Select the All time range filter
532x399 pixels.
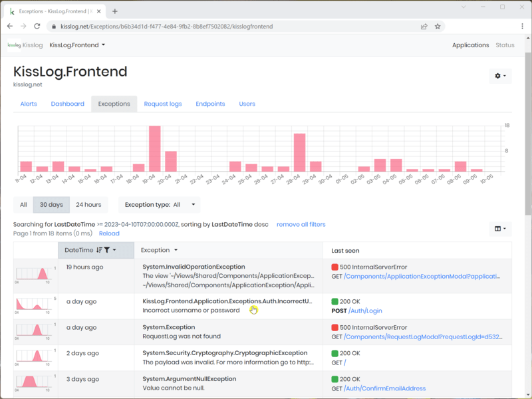23,205
